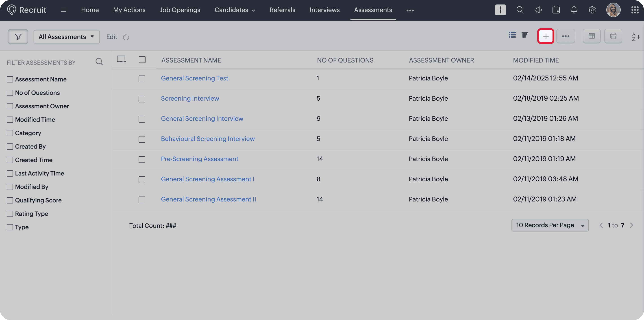Screen dimensions: 644x320
Task: Search filter fields with magnifier icon
Action: 99,62
